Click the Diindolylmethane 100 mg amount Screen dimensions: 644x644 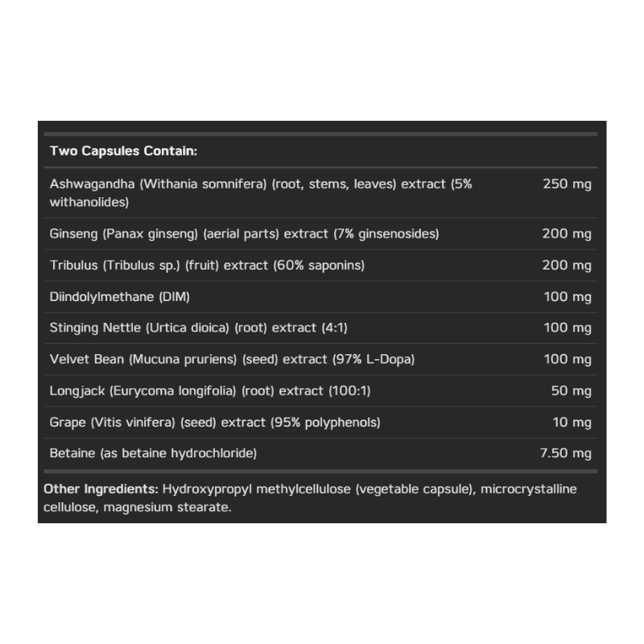pyautogui.click(x=567, y=296)
